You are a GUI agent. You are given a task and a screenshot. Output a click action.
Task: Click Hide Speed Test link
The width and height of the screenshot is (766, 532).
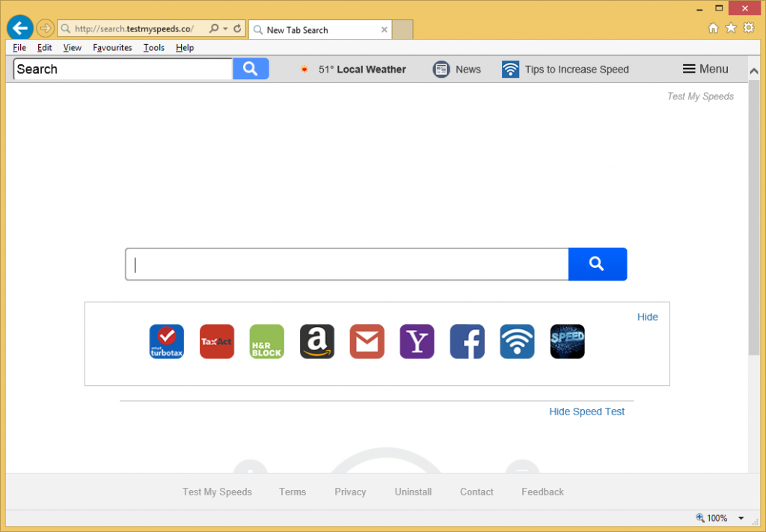[x=586, y=412]
